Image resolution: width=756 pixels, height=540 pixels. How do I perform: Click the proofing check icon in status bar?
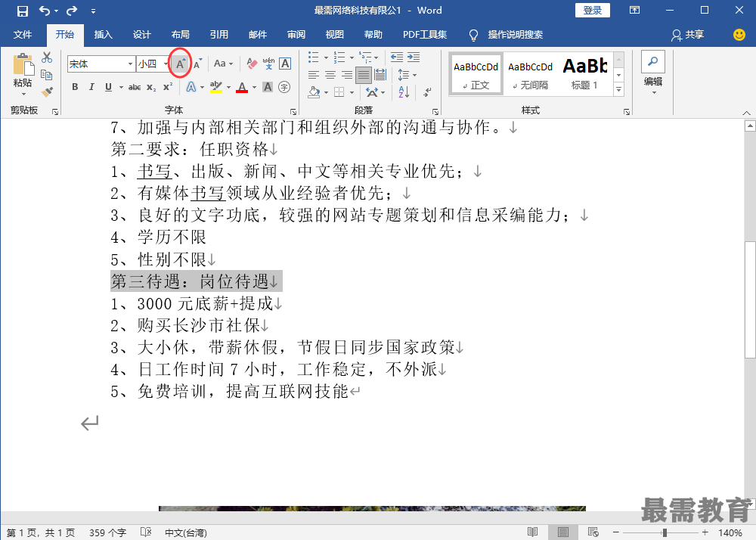click(146, 532)
